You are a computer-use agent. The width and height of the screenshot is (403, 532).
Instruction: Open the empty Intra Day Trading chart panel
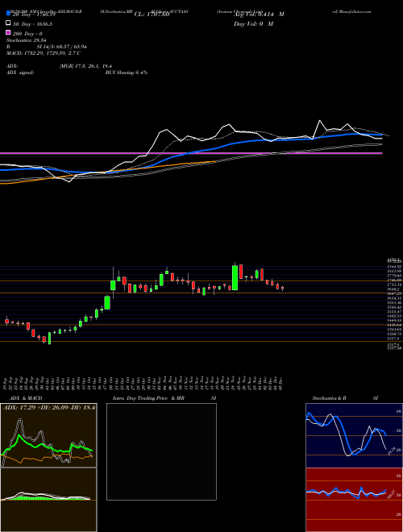161,451
